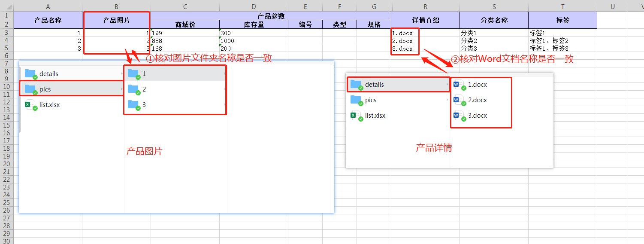644x244 pixels.
Task: Click the 标签1、标签3 cell
Action: pyautogui.click(x=562, y=48)
